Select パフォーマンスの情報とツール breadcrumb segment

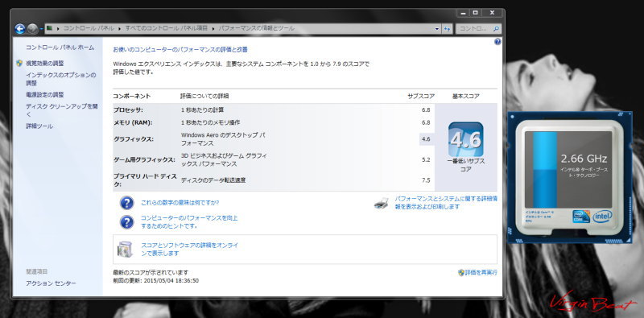[x=256, y=28]
